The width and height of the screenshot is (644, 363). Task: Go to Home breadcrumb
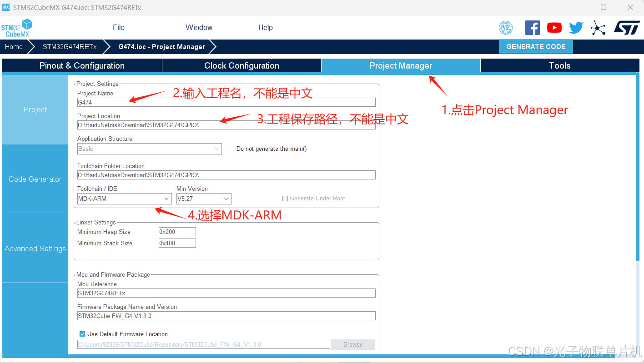(14, 46)
